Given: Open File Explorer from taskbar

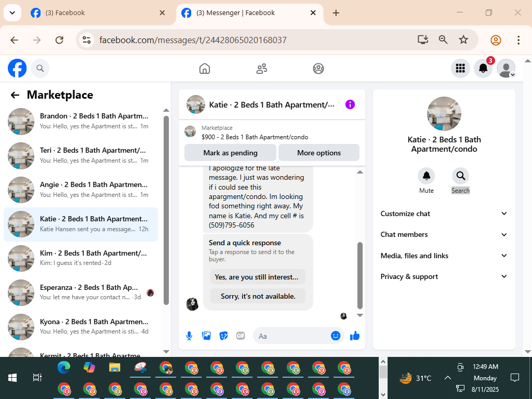Looking at the screenshot, I should coord(115,367).
